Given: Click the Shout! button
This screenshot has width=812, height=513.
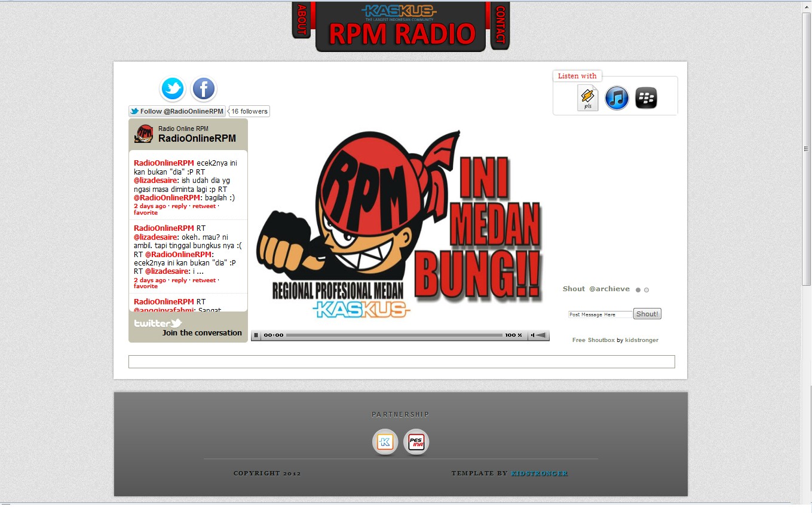Looking at the screenshot, I should click(647, 314).
